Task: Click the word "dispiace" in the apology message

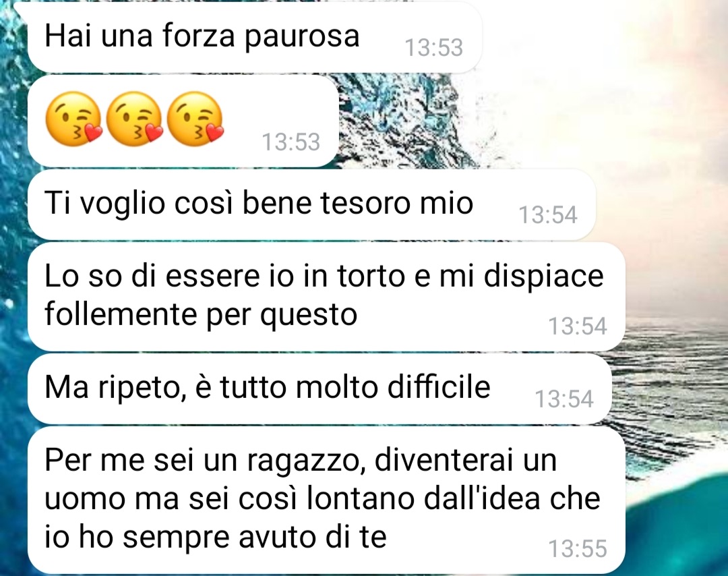Action: coord(544,277)
